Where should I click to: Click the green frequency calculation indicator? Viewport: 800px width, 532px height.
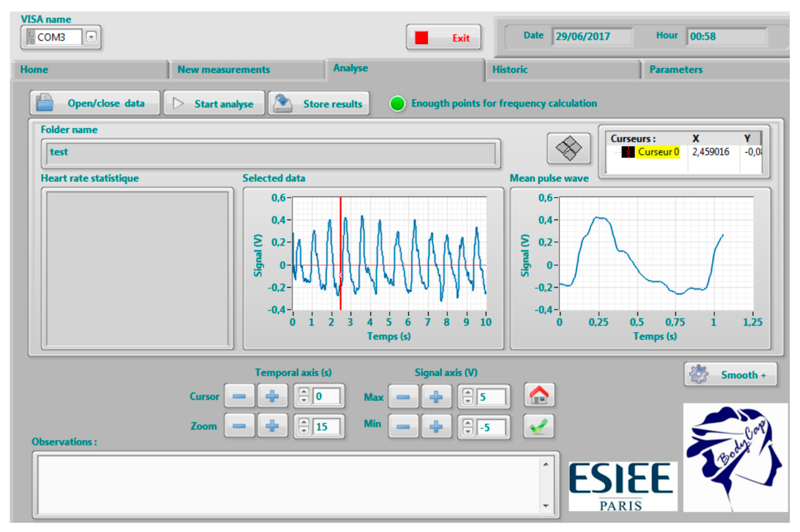pos(397,104)
